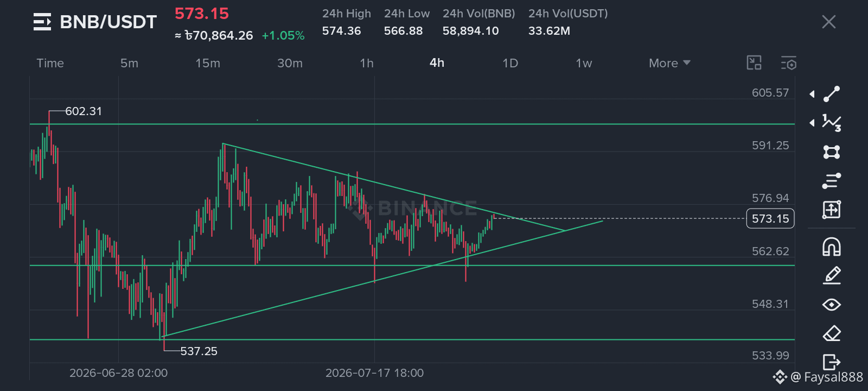The image size is (868, 391).
Task: Select the trend line drawing tool
Action: [832, 94]
